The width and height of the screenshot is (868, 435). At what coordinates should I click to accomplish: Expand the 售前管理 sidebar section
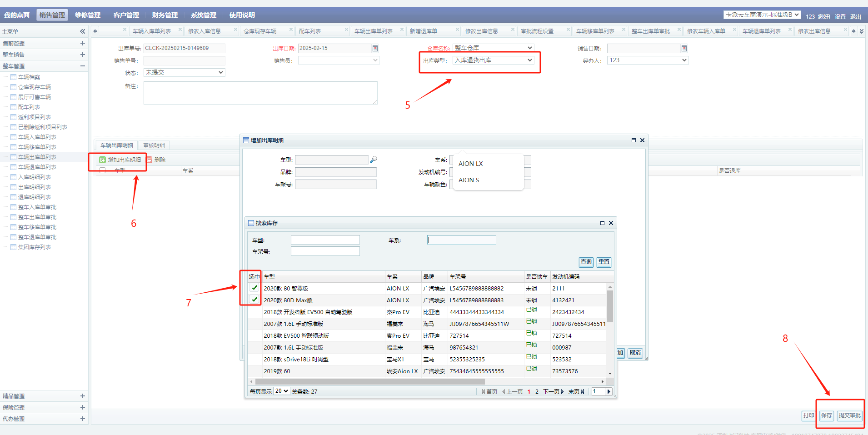82,44
